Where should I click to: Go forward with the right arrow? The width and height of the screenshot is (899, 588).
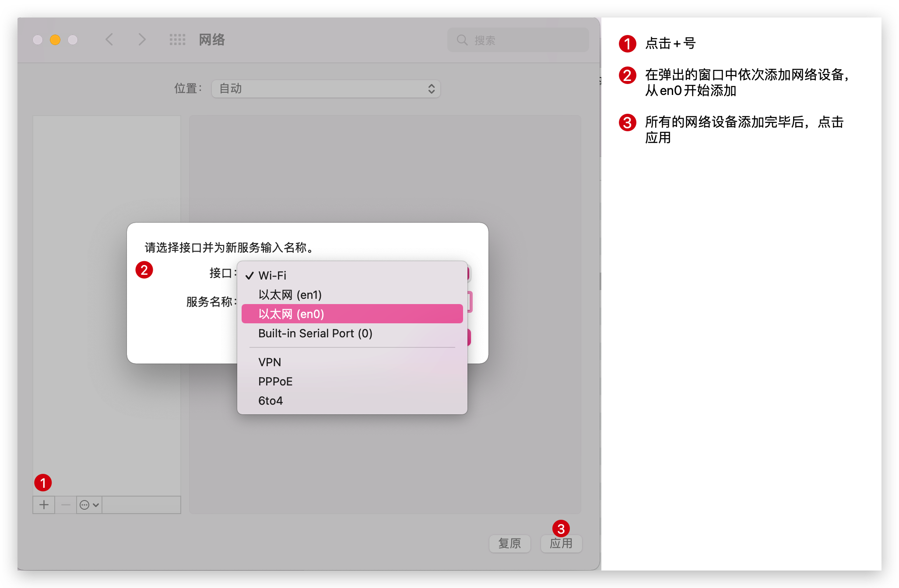point(142,40)
